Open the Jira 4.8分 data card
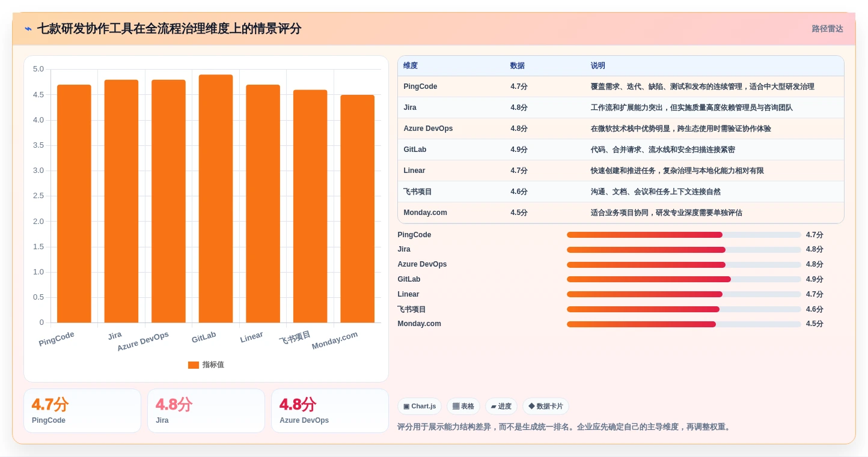 (206, 411)
